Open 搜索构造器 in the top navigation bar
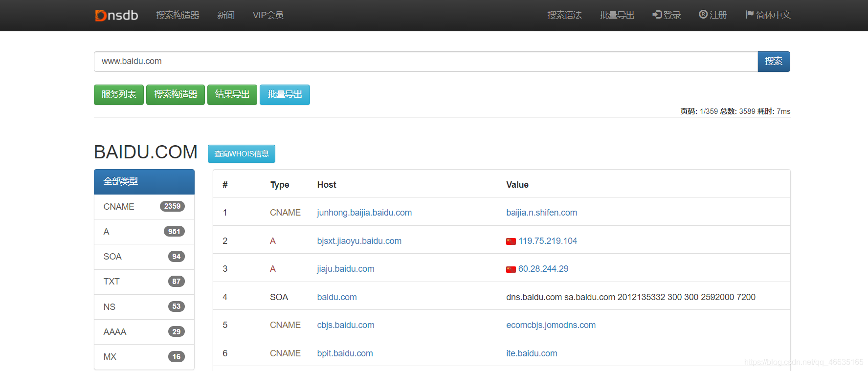The image size is (868, 371). [178, 15]
